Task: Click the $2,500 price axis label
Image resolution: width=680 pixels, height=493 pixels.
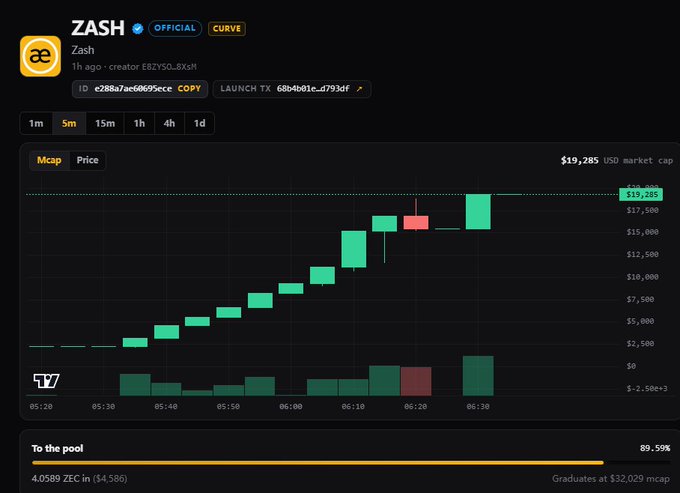Action: pyautogui.click(x=640, y=343)
